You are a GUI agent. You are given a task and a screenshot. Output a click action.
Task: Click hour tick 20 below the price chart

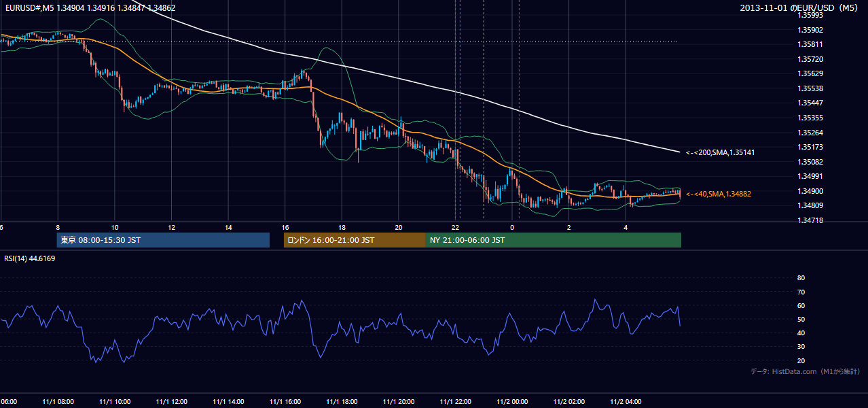point(399,228)
